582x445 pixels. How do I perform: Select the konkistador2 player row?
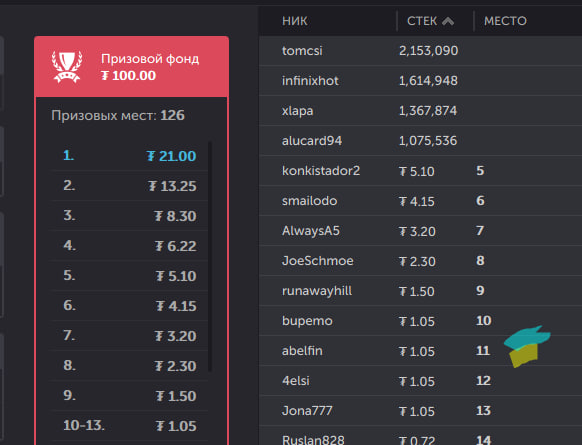coord(420,171)
